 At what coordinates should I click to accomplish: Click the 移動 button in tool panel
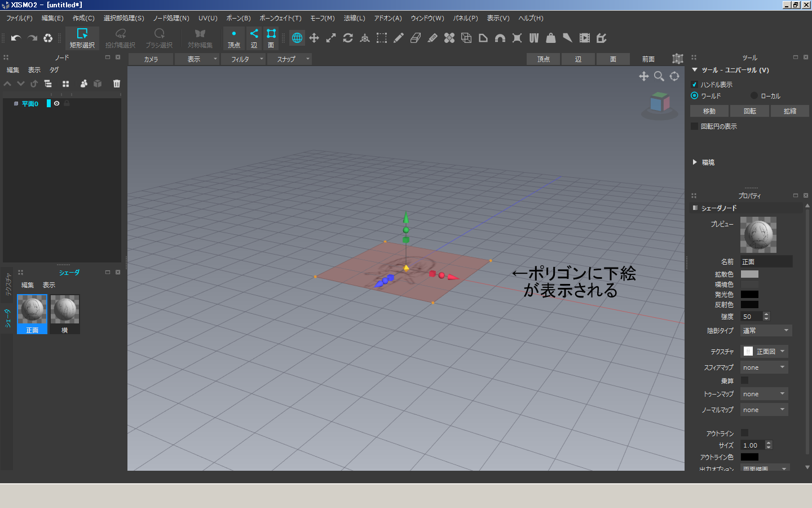(709, 111)
